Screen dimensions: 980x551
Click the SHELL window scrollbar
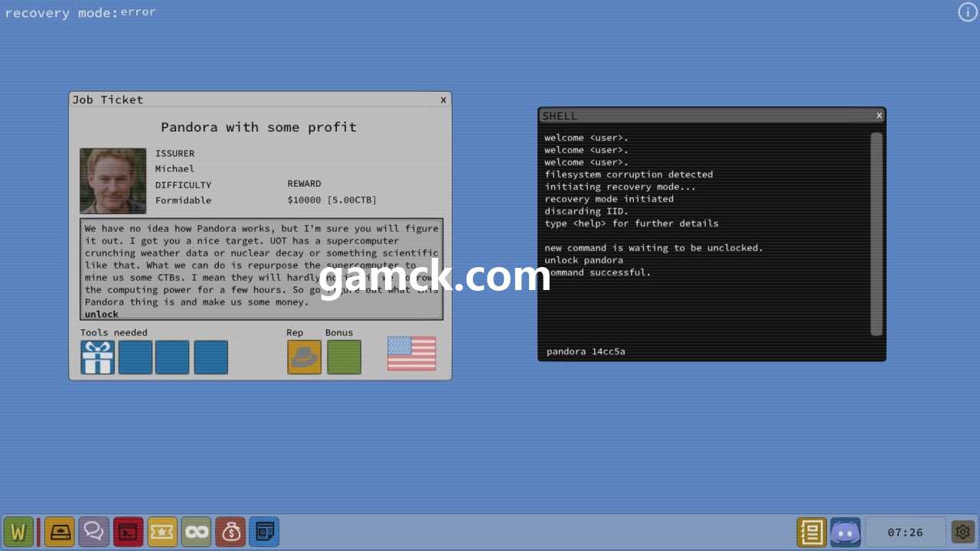(x=877, y=234)
